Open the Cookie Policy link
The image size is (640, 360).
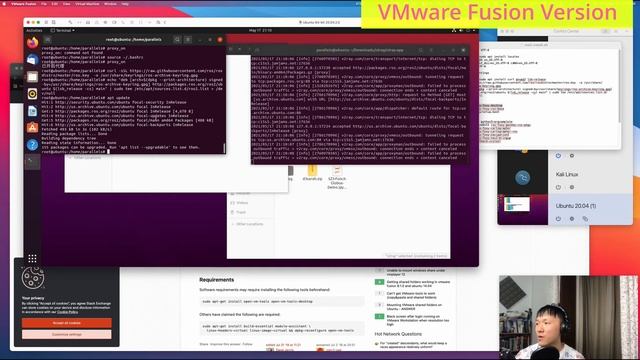click(x=67, y=312)
